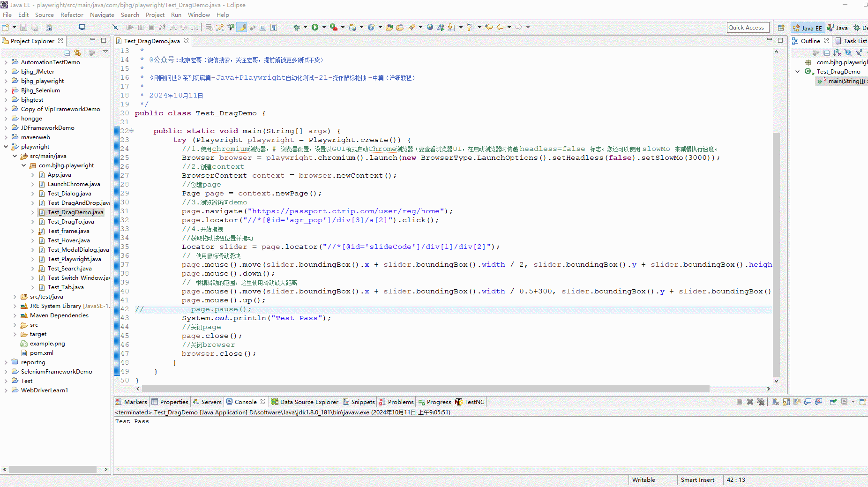
Task: Toggle Mark Occurrences highlighter button
Action: [x=242, y=27]
